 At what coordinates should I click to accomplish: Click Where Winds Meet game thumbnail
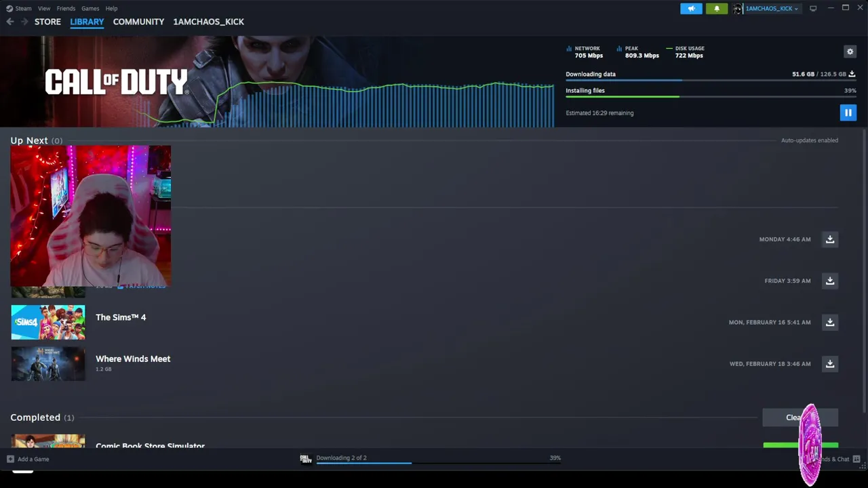pos(48,364)
